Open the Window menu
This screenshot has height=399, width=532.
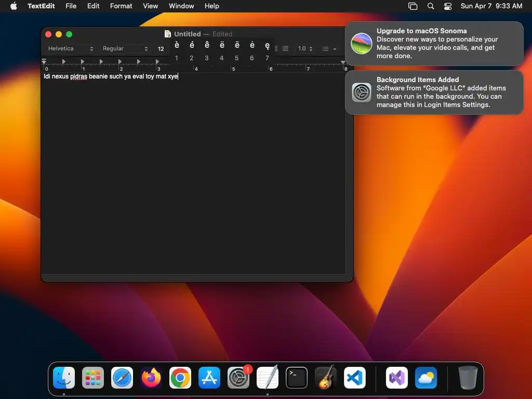(x=181, y=6)
